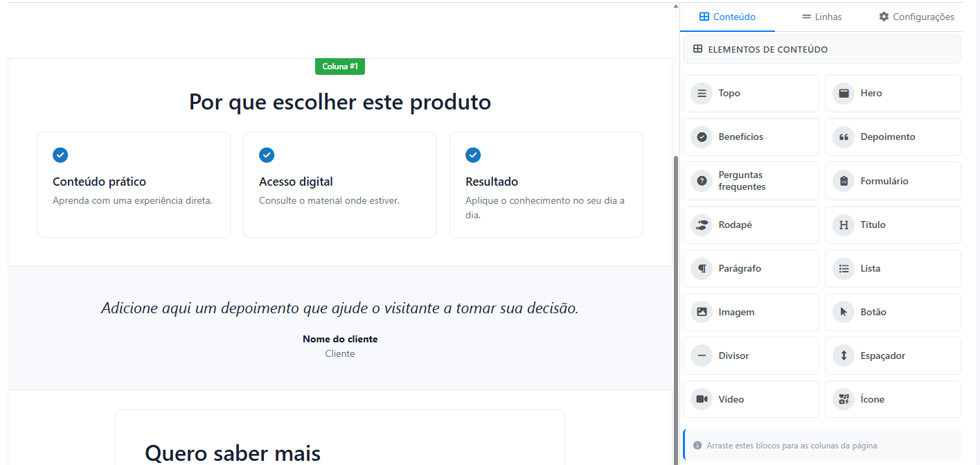Choose the Ícone block label
This screenshot has width=980, height=465.
[873, 399]
